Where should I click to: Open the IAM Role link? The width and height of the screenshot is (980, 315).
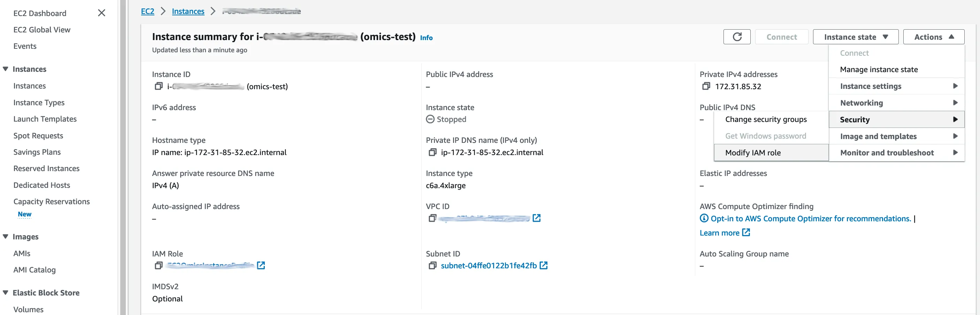pos(210,266)
